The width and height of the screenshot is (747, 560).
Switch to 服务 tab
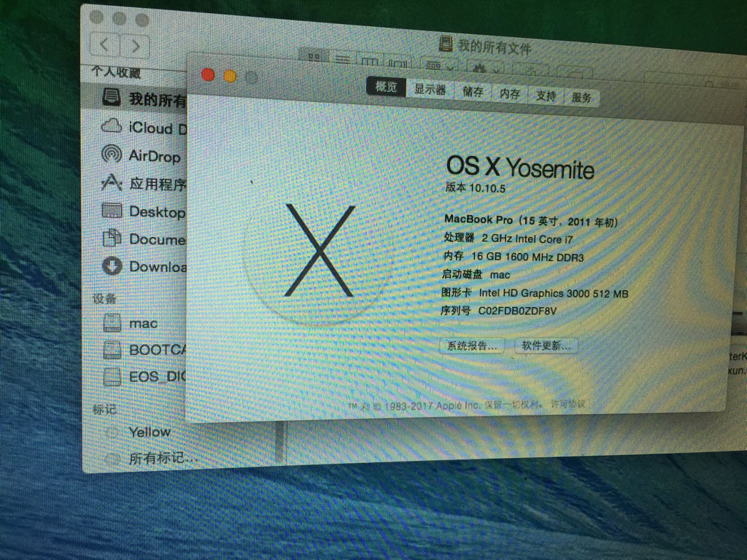581,98
